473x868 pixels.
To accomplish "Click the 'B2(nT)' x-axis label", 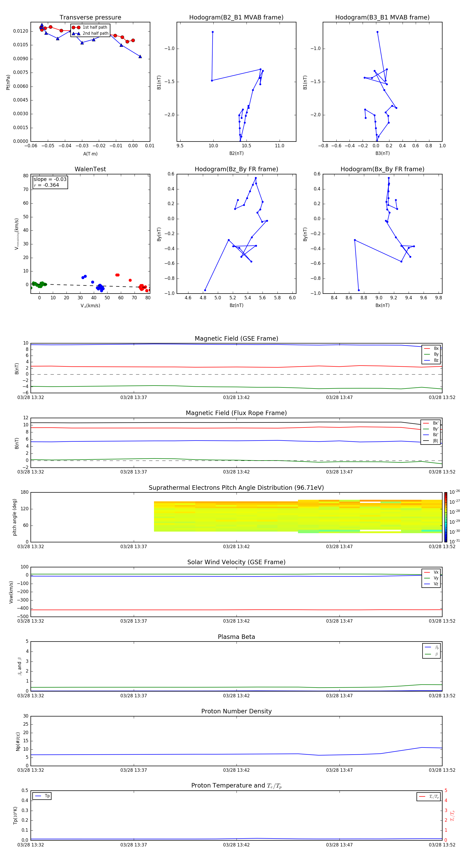I will [236, 153].
